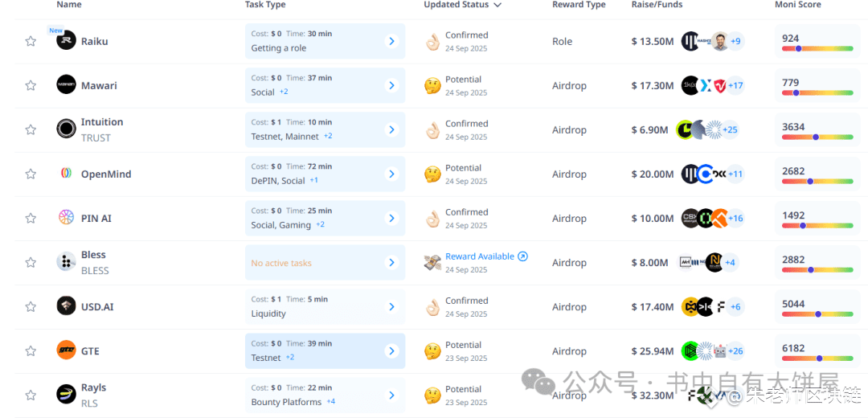Click the GTE orange logo icon
This screenshot has width=868, height=418.
click(x=66, y=350)
